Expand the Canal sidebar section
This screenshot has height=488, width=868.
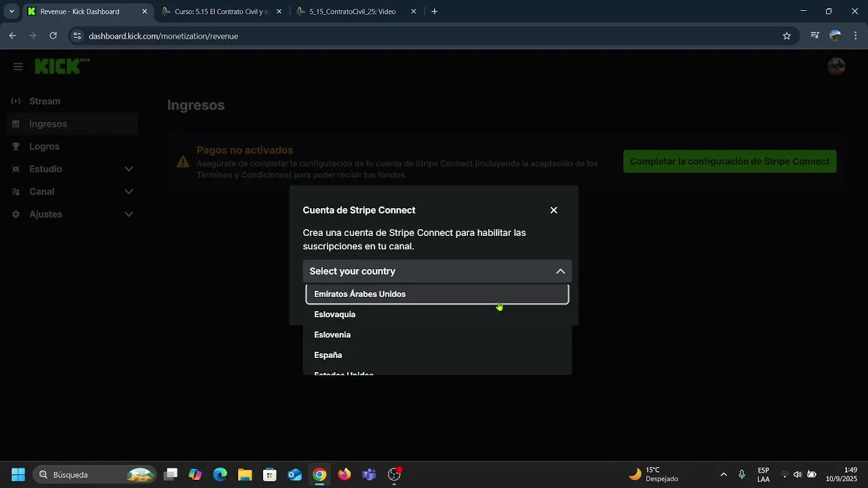point(73,192)
